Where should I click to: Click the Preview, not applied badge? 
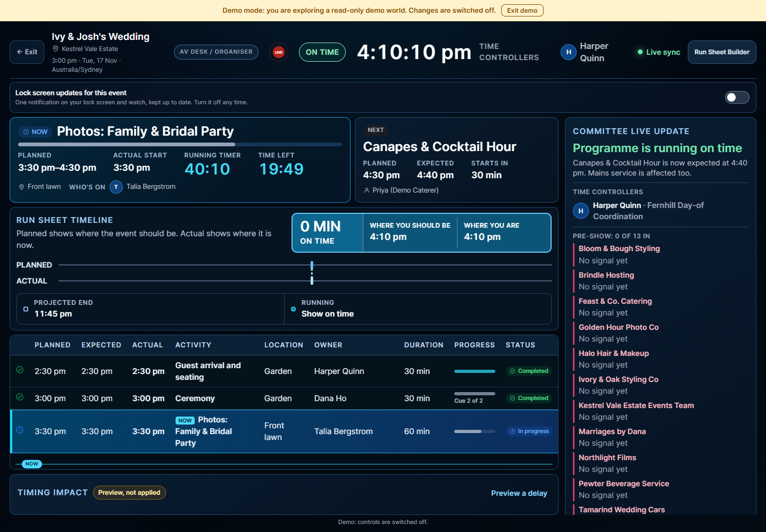(129, 493)
